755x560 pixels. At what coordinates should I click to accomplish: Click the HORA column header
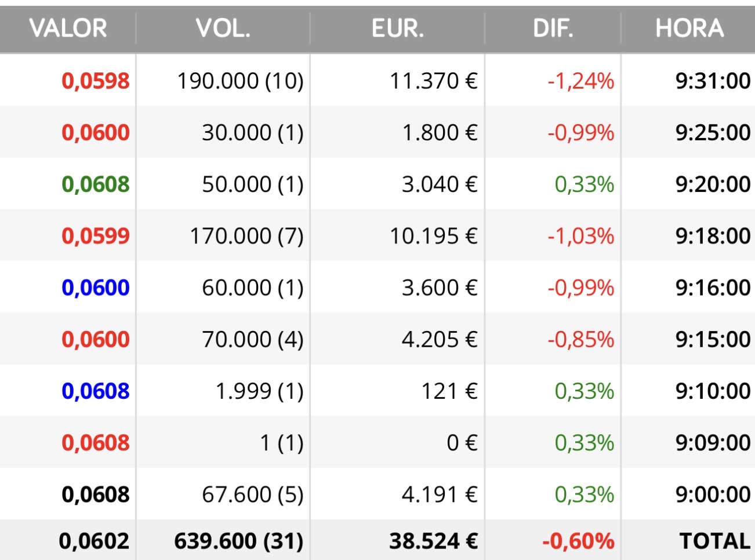[689, 28]
